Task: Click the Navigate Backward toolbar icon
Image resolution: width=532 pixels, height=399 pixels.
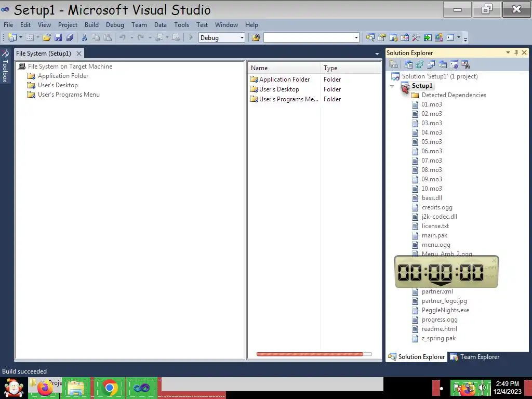Action: click(x=159, y=37)
